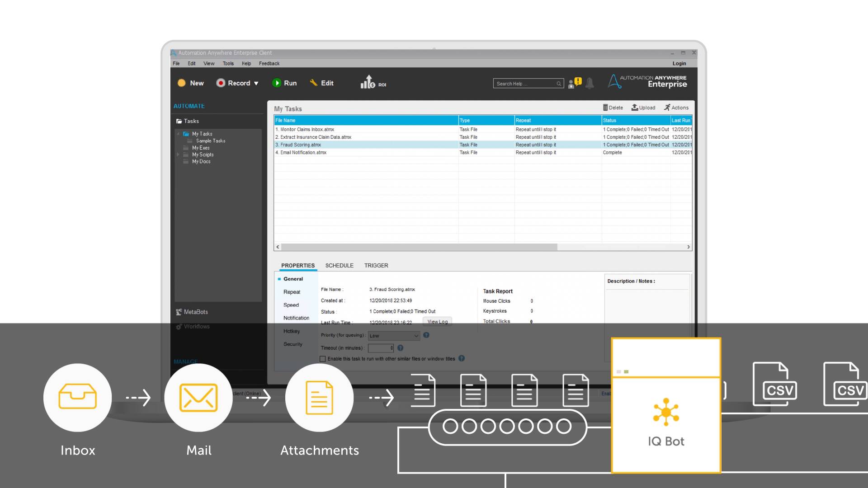This screenshot has height=488, width=868.
Task: Open the Feedback menu
Action: click(x=269, y=64)
